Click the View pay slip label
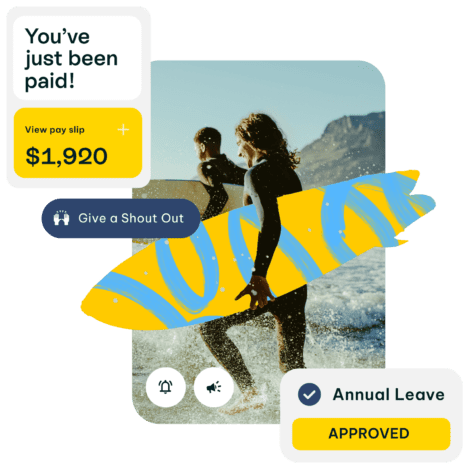This screenshot has height=468, width=468. (55, 130)
